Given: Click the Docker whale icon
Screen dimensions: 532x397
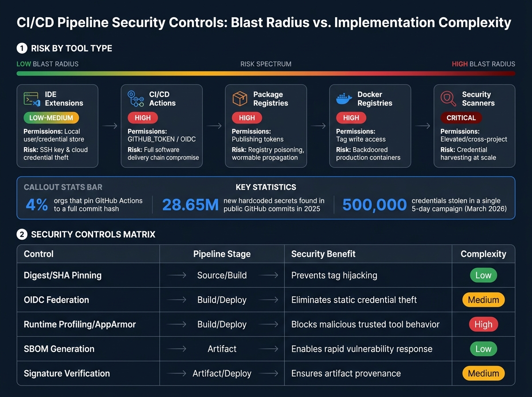Looking at the screenshot, I should click(344, 98).
